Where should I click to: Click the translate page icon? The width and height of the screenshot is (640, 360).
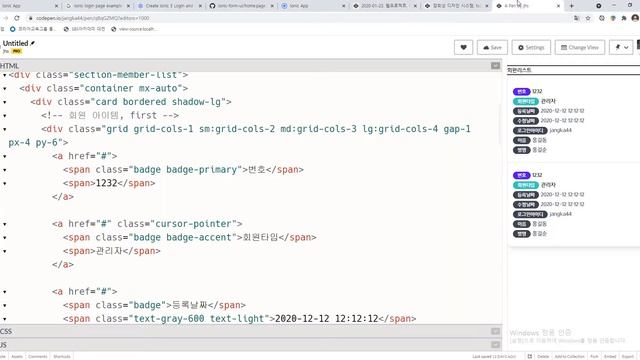pyautogui.click(x=576, y=18)
